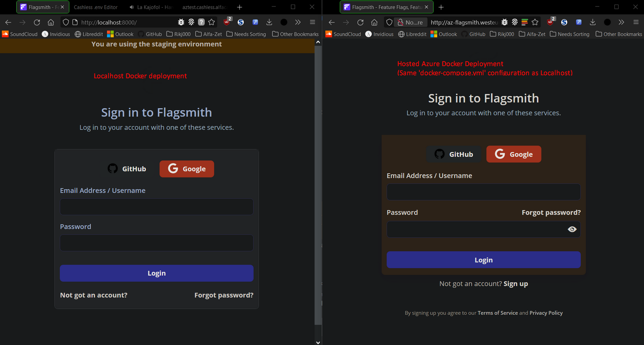The image size is (644, 345).
Task: Expand the toolbar overflow chevron
Action: click(298, 22)
